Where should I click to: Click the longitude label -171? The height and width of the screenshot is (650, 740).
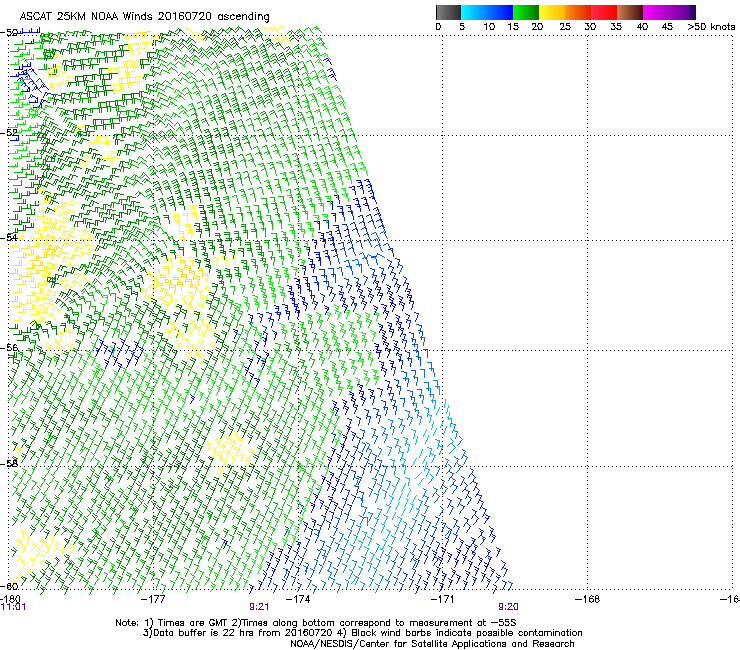coord(443,599)
